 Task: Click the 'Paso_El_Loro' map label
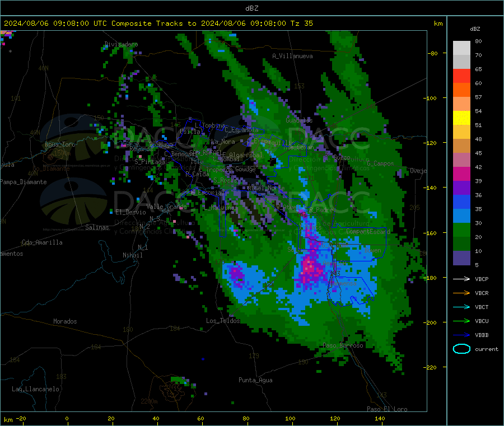pos(387,409)
